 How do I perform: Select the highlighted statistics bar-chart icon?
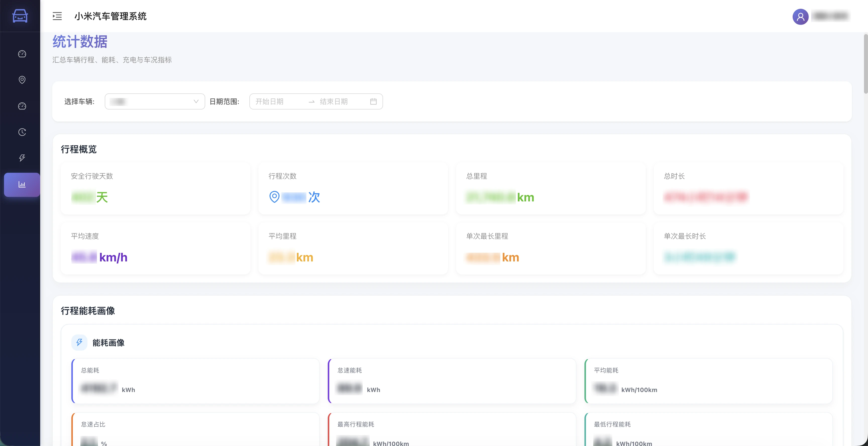(x=22, y=185)
